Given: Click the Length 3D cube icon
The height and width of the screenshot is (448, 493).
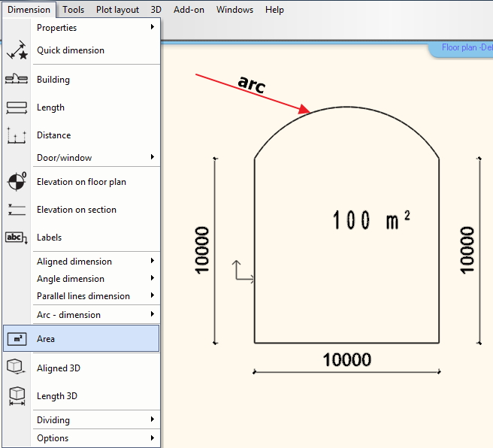Looking at the screenshot, I should tap(17, 396).
